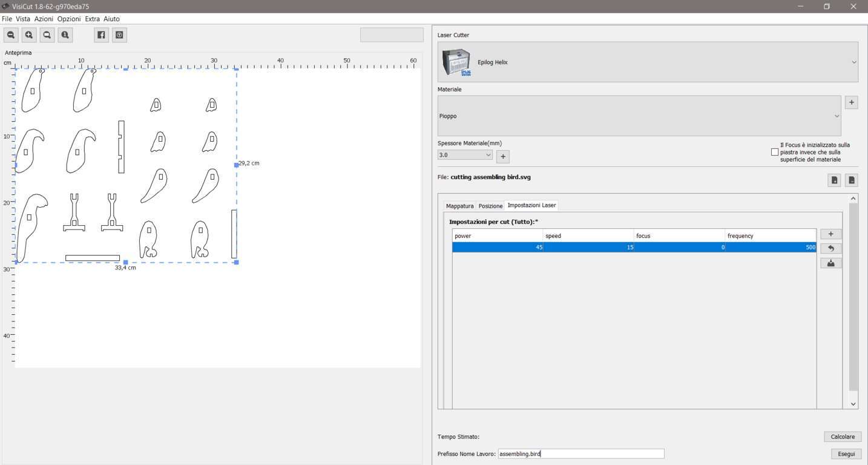The image size is (868, 465).
Task: Open the Opzioni menu
Action: coord(69,19)
